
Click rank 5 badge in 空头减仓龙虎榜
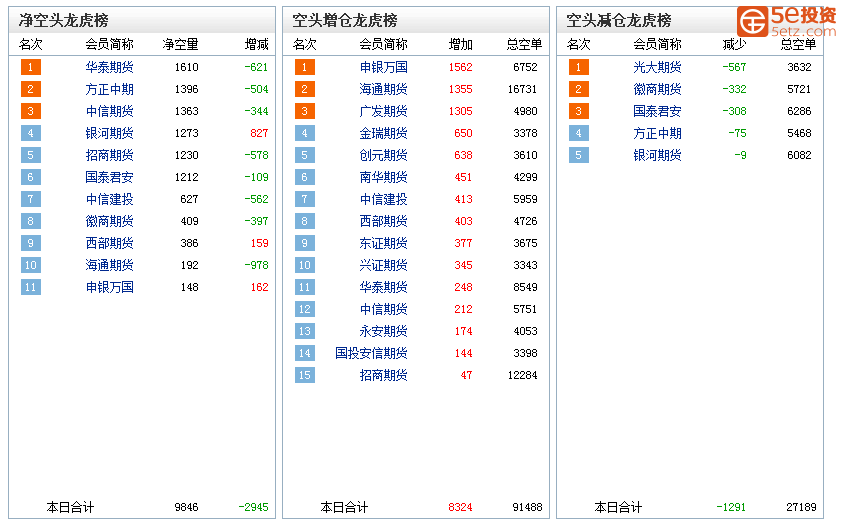579,156
